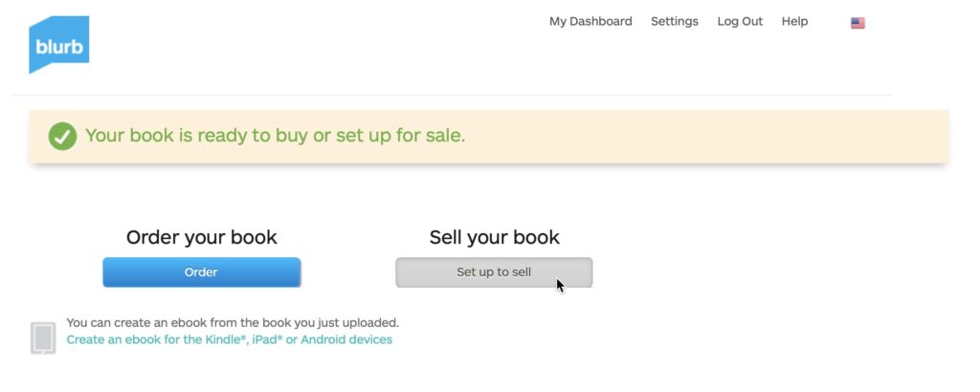Click the tablet ebook device icon
Screen dimensions: 980x392
tap(42, 338)
